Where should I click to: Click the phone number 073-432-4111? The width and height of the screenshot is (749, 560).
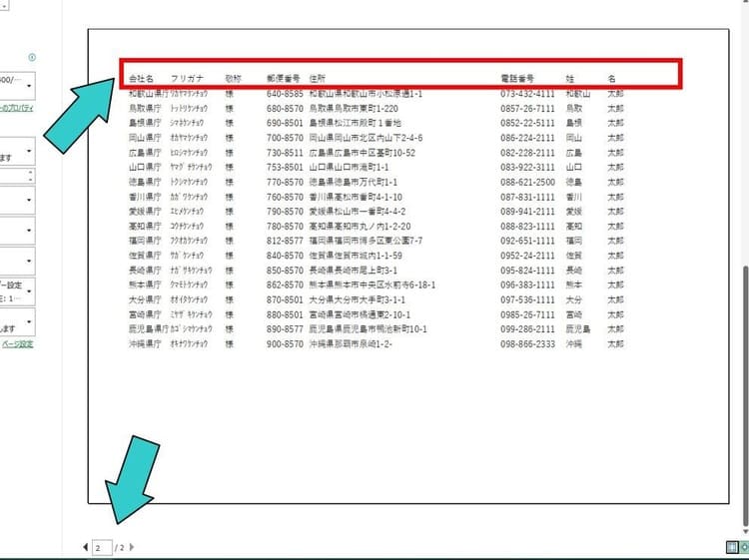pos(528,94)
